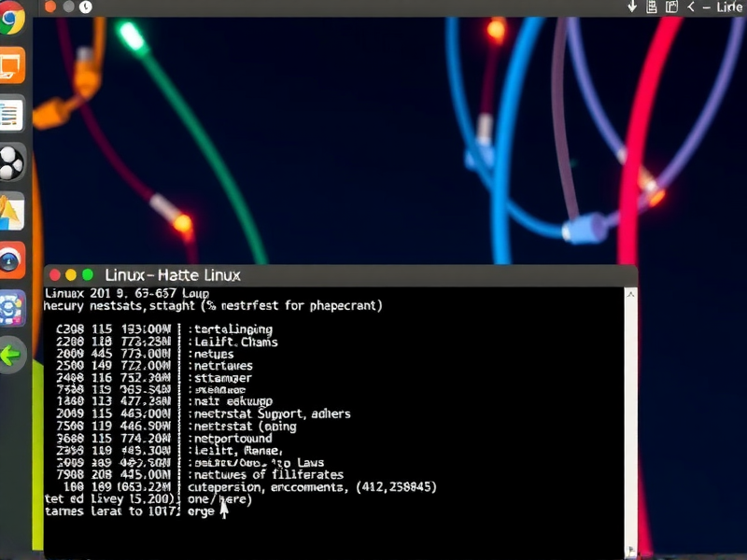Click the minus button in the top bar
The width and height of the screenshot is (747, 560).
(x=706, y=7)
